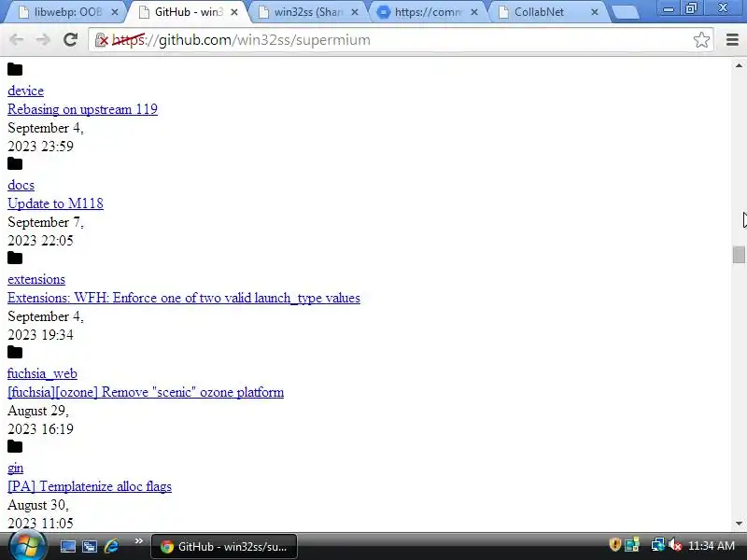This screenshot has width=747, height=560.
Task: Click the network tray icon
Action: point(657,544)
